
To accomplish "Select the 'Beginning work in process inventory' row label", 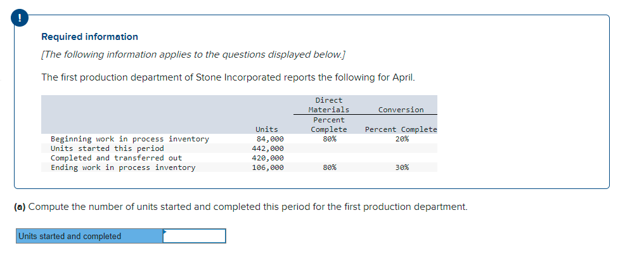I will (129, 139).
